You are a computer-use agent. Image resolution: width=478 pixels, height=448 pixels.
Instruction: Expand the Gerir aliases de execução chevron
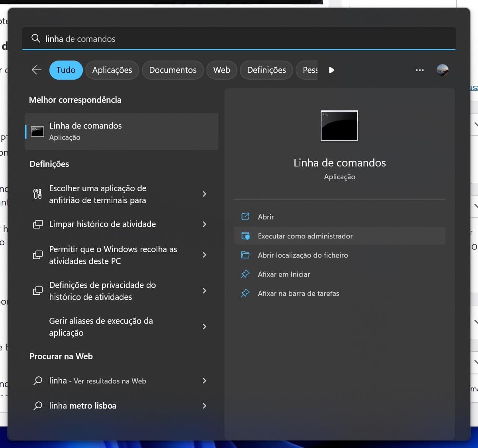tap(204, 327)
